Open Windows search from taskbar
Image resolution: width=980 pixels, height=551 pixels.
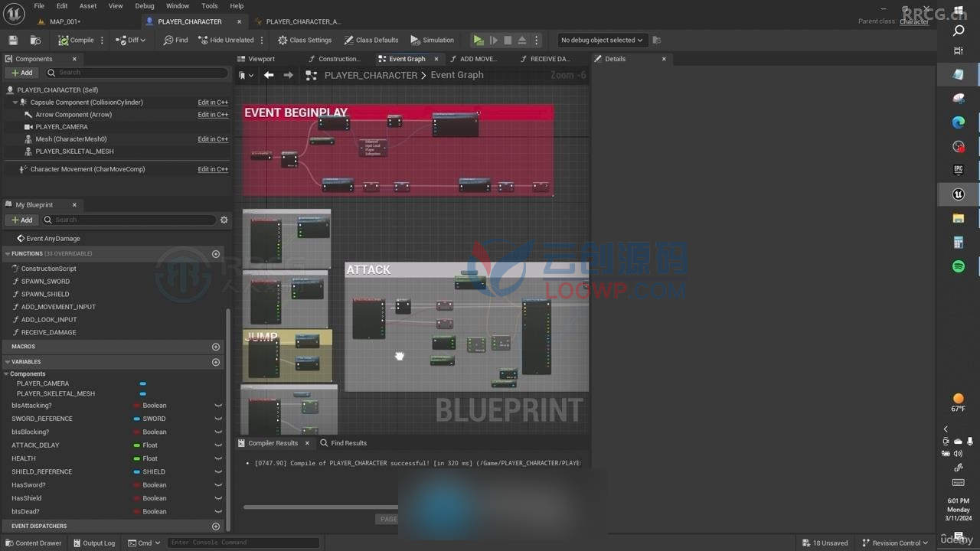(x=959, y=31)
